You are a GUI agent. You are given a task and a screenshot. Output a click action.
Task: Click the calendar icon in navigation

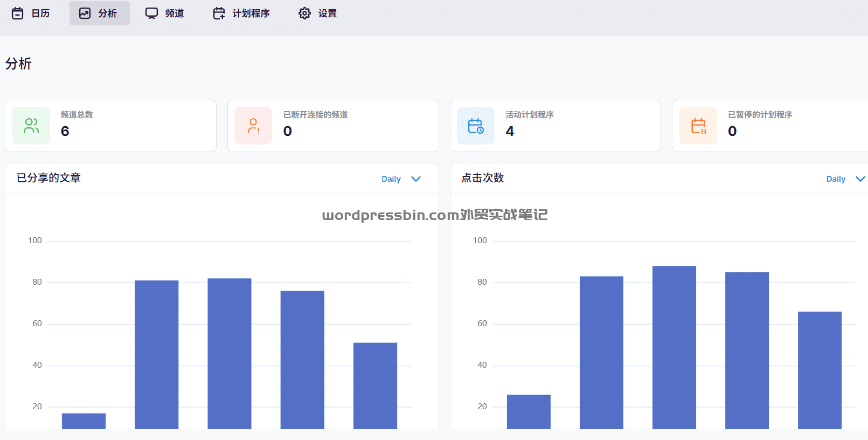point(18,13)
